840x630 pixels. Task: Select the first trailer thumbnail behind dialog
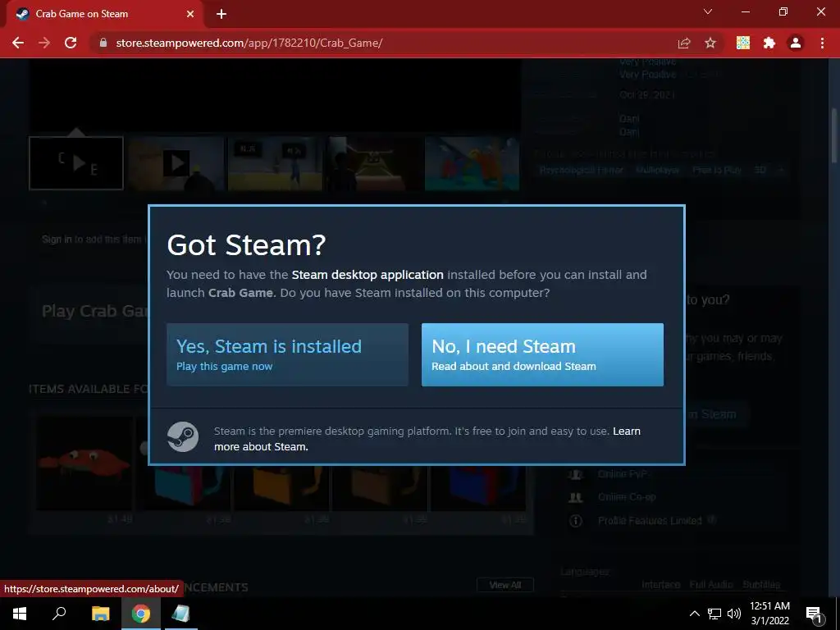(76, 163)
